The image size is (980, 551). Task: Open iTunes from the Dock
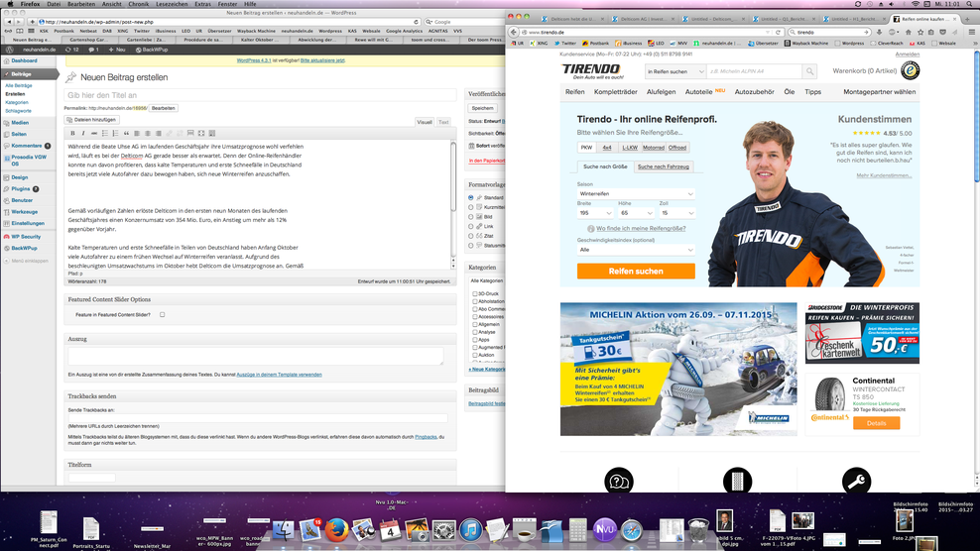pos(470,530)
